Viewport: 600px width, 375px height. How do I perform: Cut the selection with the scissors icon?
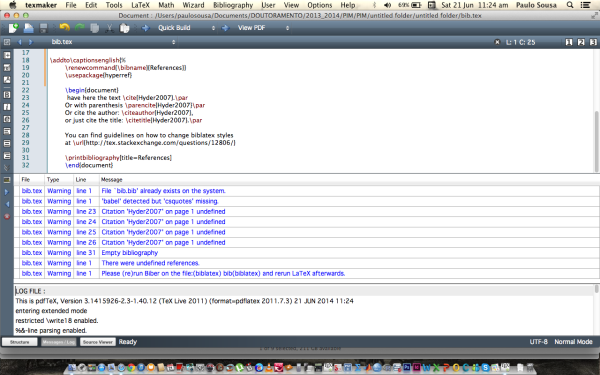(x=109, y=28)
